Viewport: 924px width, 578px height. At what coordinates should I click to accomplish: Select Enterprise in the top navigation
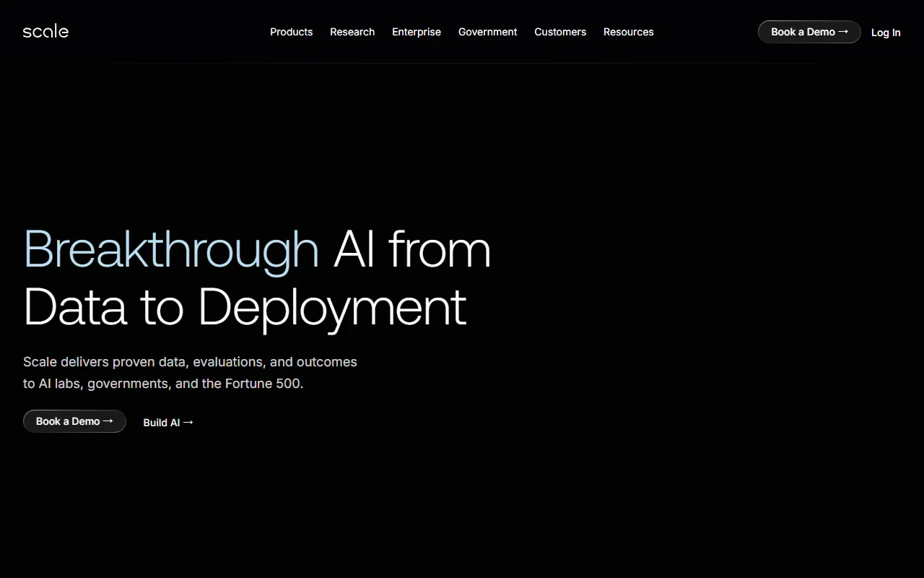[x=417, y=32]
